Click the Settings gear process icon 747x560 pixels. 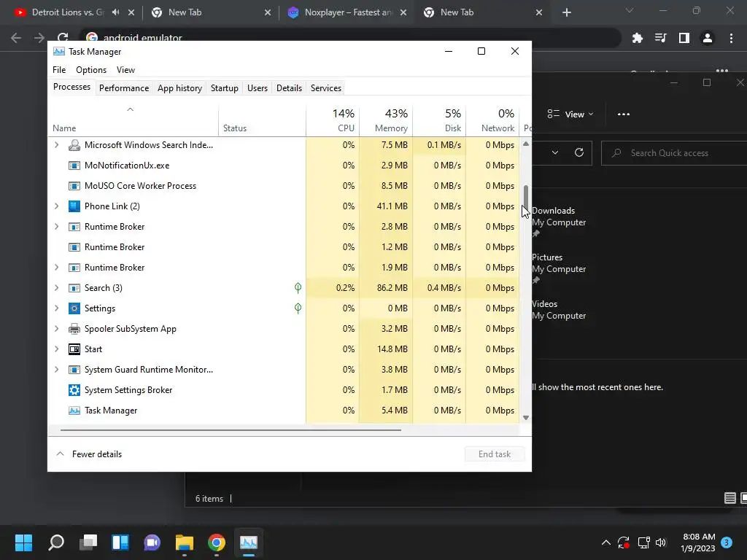[x=74, y=308]
